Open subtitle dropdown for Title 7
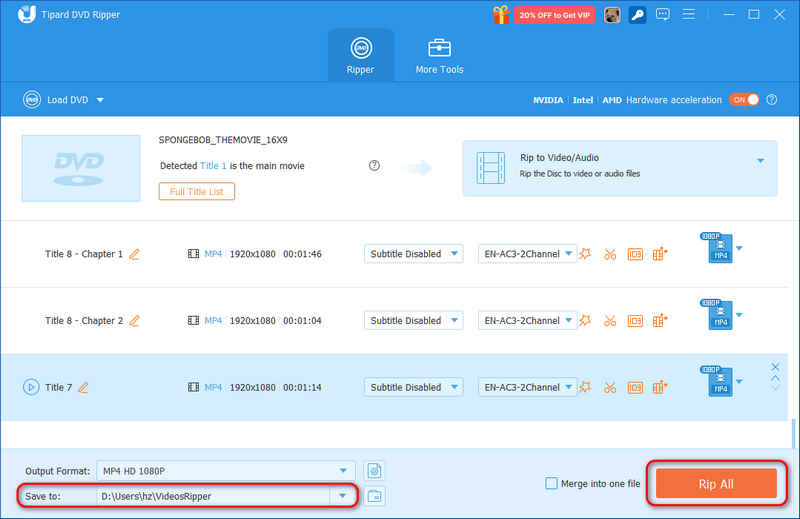 [413, 388]
